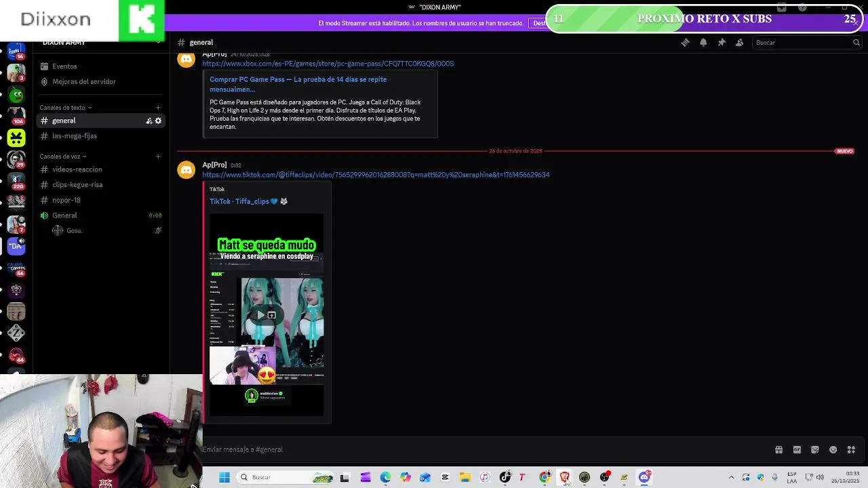Open 'TikTok · Tiffa_clips' embed title
The height and width of the screenshot is (488, 868).
click(248, 201)
